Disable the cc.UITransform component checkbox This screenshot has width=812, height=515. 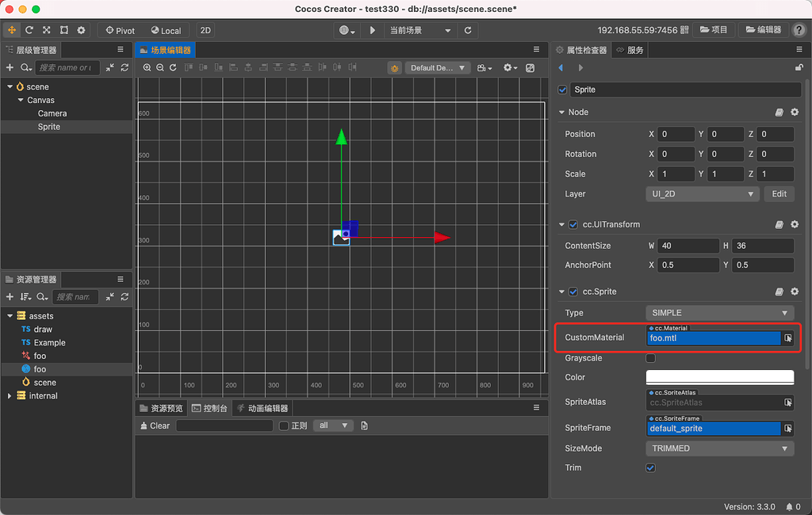pyautogui.click(x=573, y=224)
